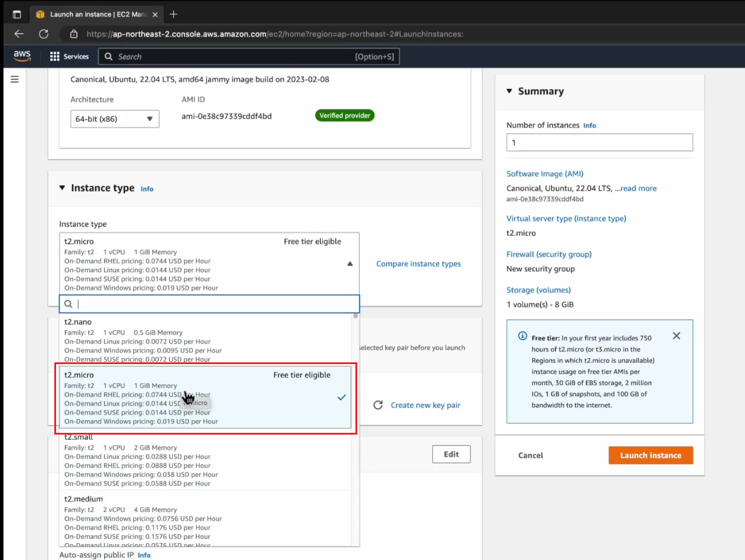This screenshot has width=745, height=560.
Task: Collapse the instance type dropdown arrow
Action: [x=350, y=264]
